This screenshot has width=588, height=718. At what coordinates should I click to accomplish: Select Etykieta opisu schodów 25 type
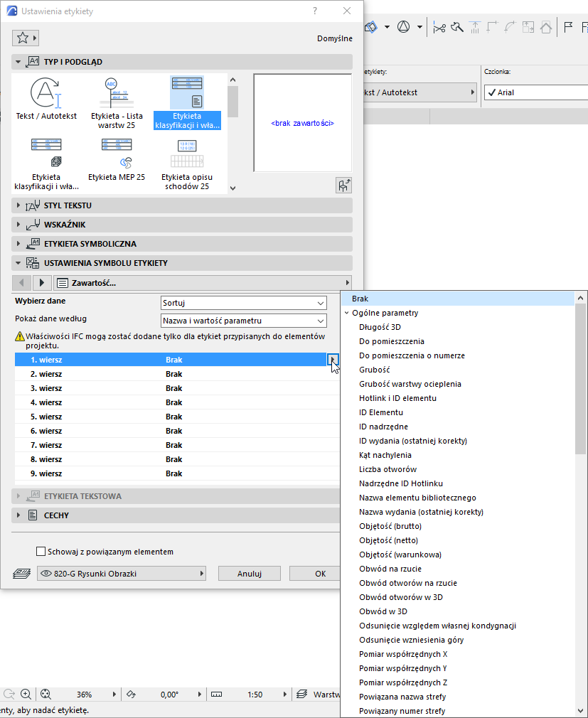tap(187, 164)
